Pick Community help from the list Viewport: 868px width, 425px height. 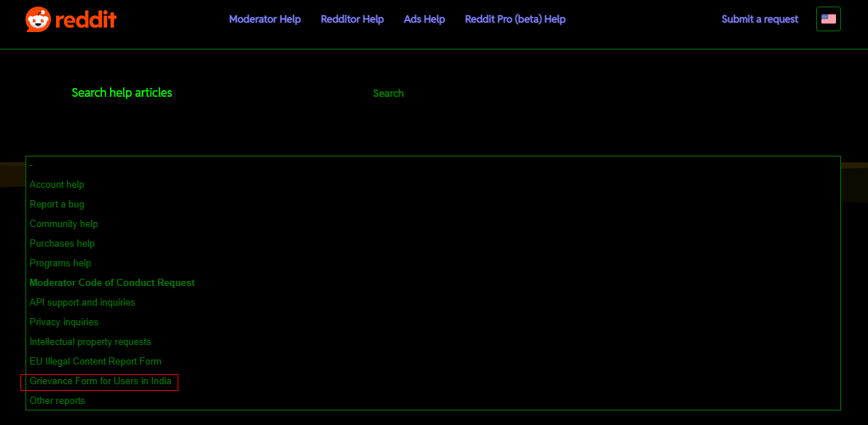(x=433, y=224)
